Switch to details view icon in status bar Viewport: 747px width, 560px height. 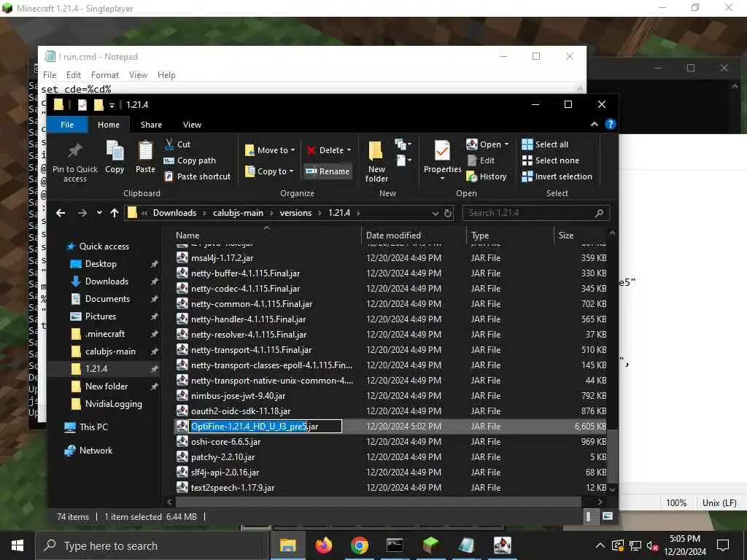(589, 517)
